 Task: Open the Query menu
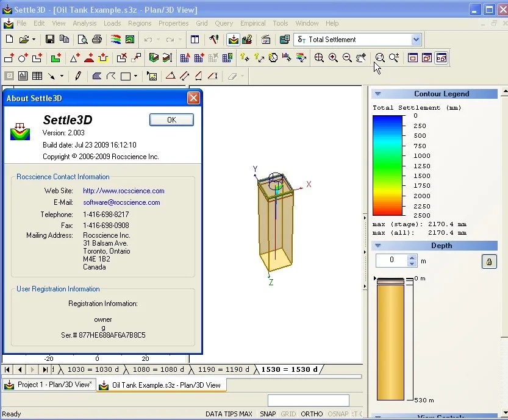224,23
